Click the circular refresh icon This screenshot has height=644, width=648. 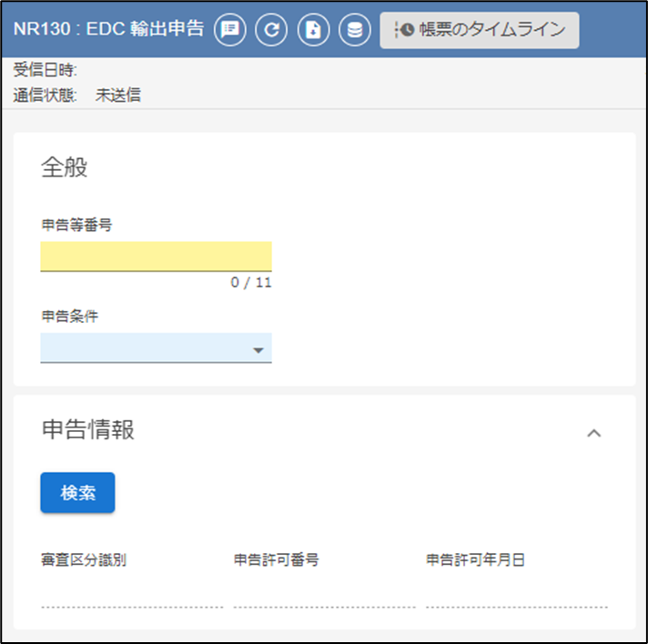tap(271, 30)
